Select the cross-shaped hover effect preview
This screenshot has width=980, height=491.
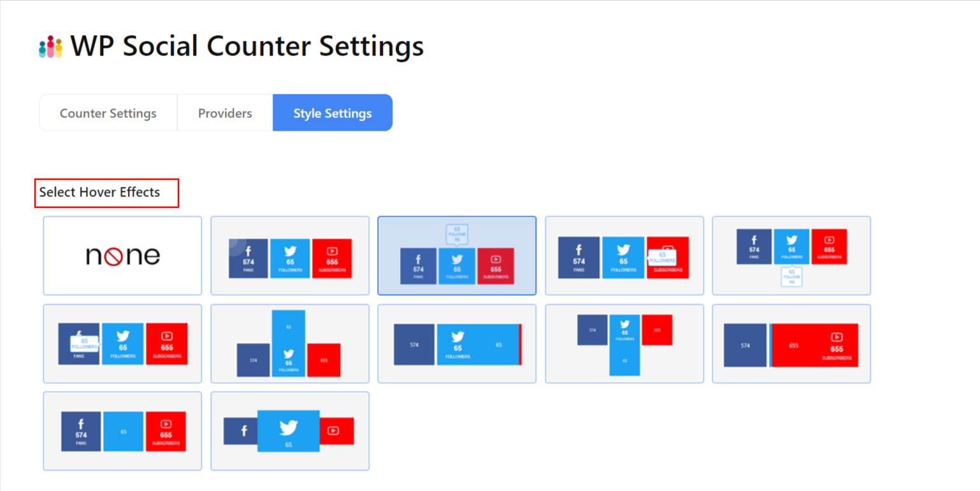624,343
